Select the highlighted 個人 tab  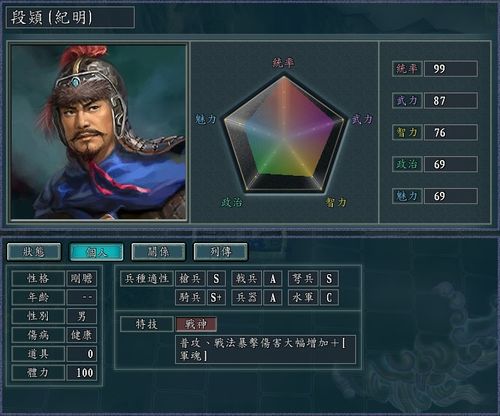96,252
